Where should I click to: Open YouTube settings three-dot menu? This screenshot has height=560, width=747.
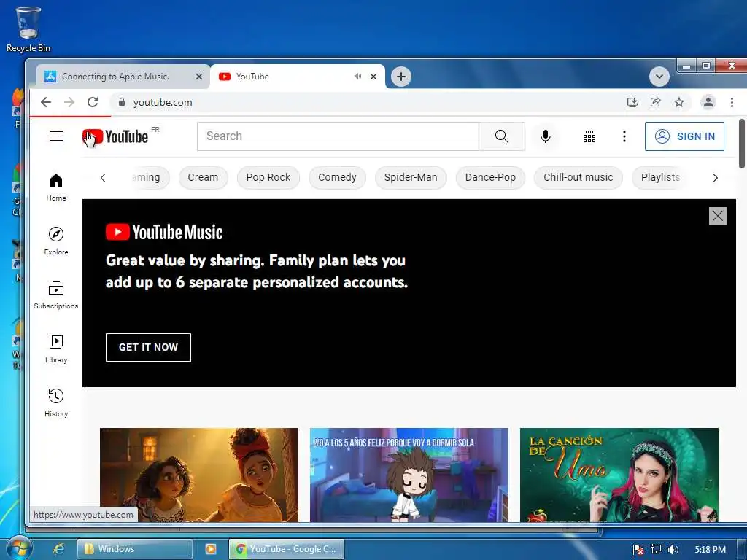click(x=624, y=136)
